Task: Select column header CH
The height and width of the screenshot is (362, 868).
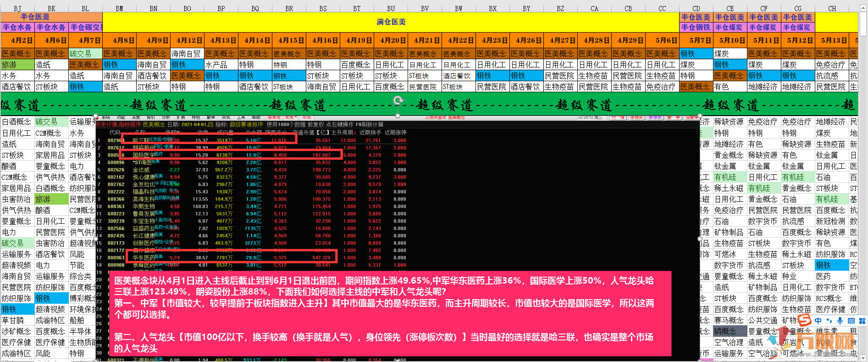Action: 832,8
